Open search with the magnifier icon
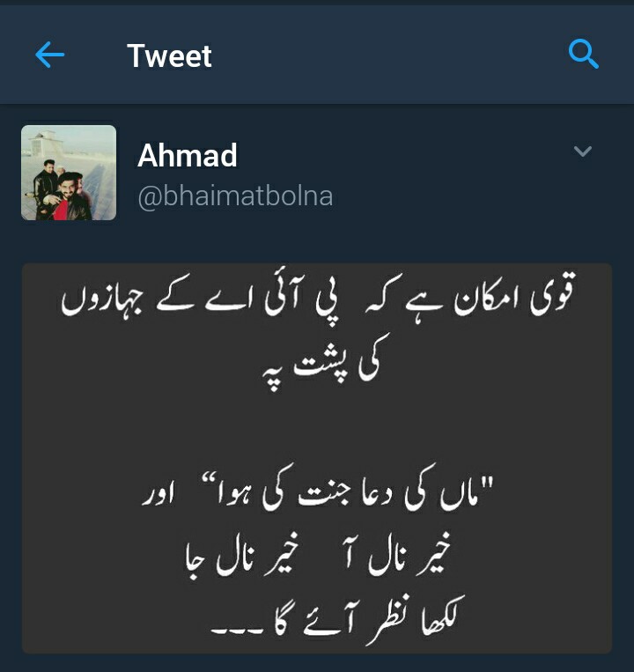The height and width of the screenshot is (672, 634). point(584,54)
